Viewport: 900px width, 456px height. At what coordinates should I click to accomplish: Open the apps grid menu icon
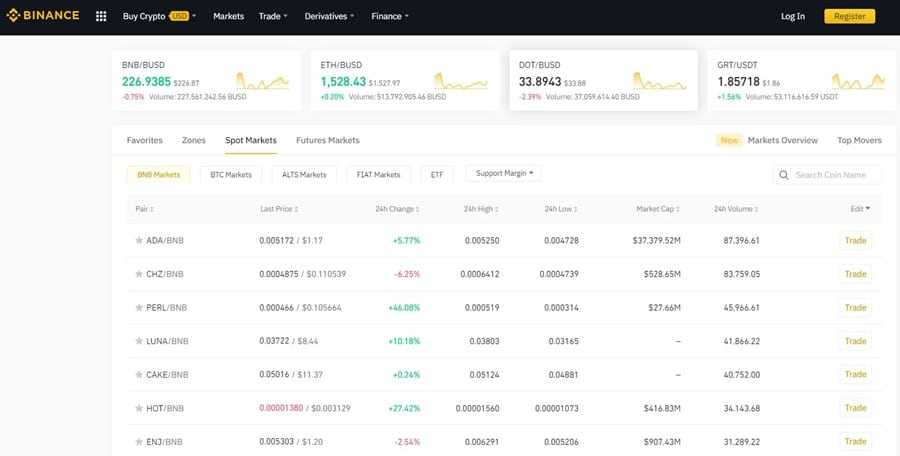coord(101,16)
